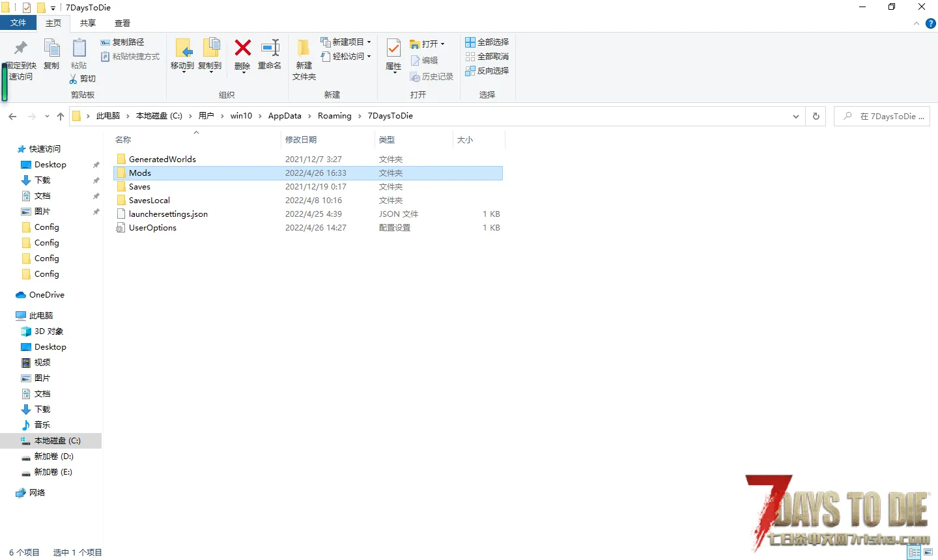
Task: Click Select All in ribbon
Action: (x=487, y=42)
